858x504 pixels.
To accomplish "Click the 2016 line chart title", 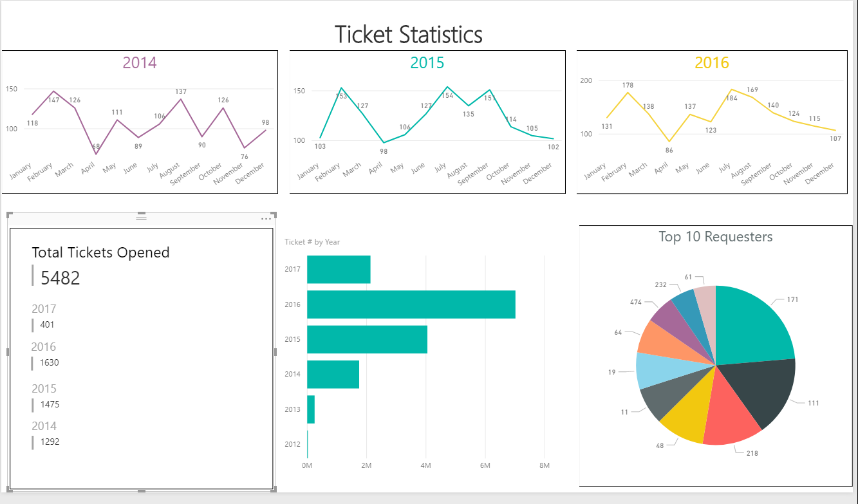I will pos(712,62).
